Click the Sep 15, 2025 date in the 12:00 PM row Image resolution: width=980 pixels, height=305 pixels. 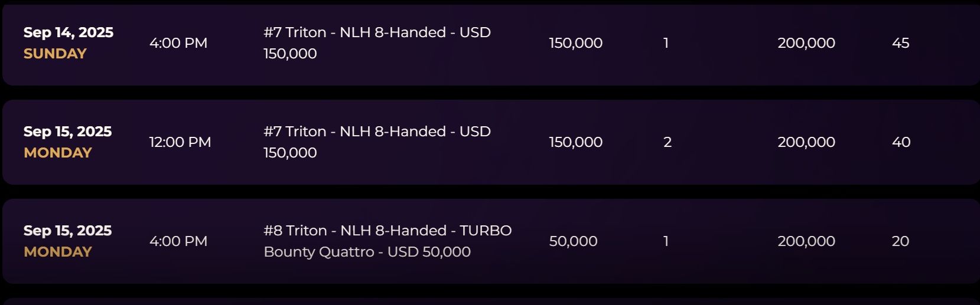pos(67,132)
